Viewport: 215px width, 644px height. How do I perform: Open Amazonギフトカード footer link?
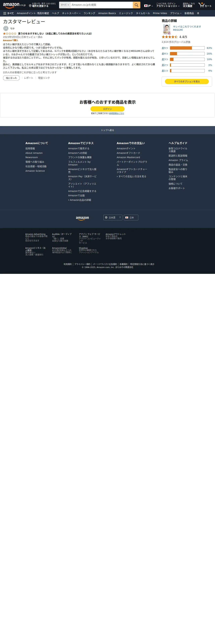(x=128, y=153)
